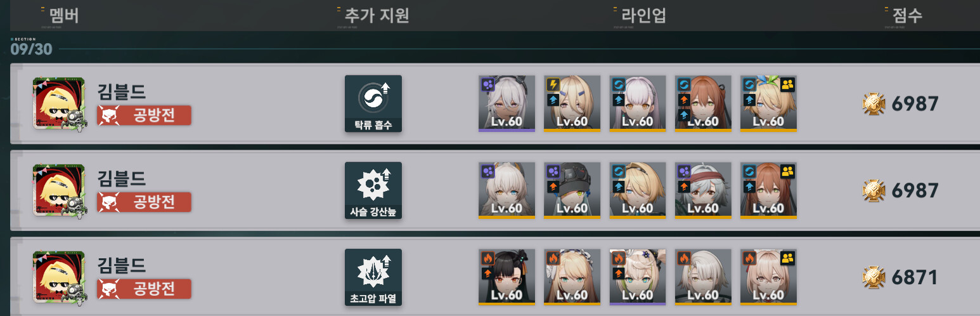The height and width of the screenshot is (316, 980).
Task: Click the gray-haired doll with the red headband
Action: tap(703, 190)
